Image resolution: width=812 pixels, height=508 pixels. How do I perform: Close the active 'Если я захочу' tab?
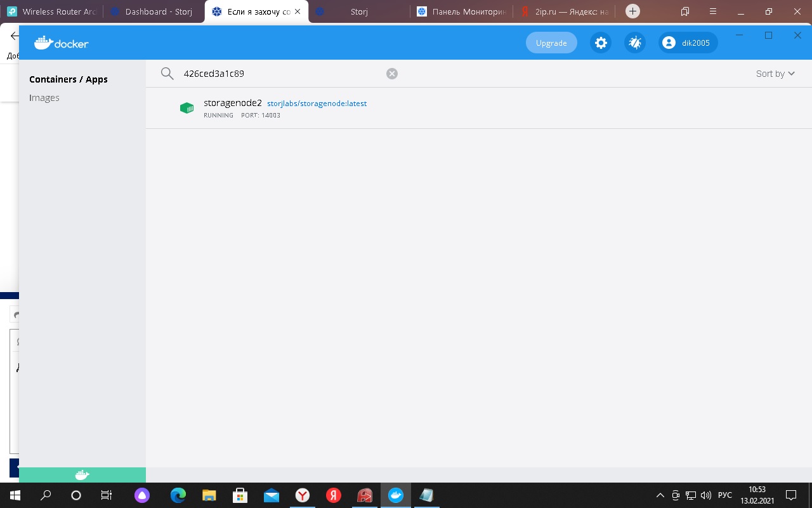tap(298, 11)
